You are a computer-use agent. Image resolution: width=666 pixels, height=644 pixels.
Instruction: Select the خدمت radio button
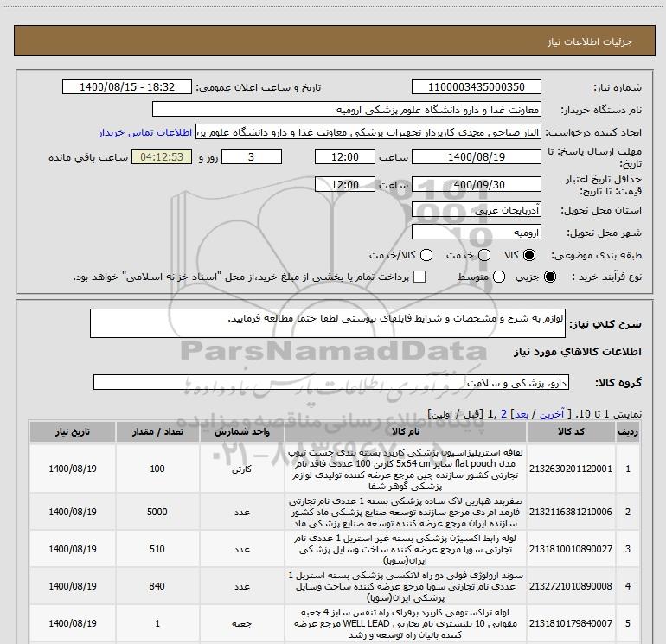(483, 256)
